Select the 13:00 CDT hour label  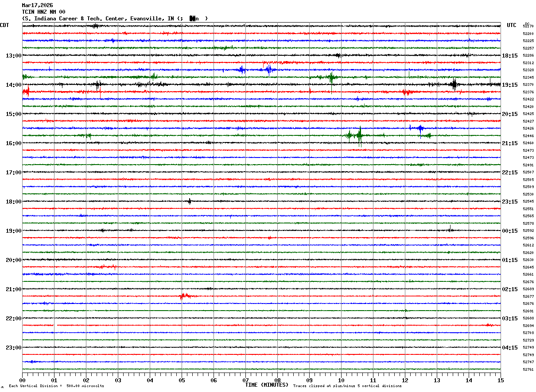click(x=13, y=56)
